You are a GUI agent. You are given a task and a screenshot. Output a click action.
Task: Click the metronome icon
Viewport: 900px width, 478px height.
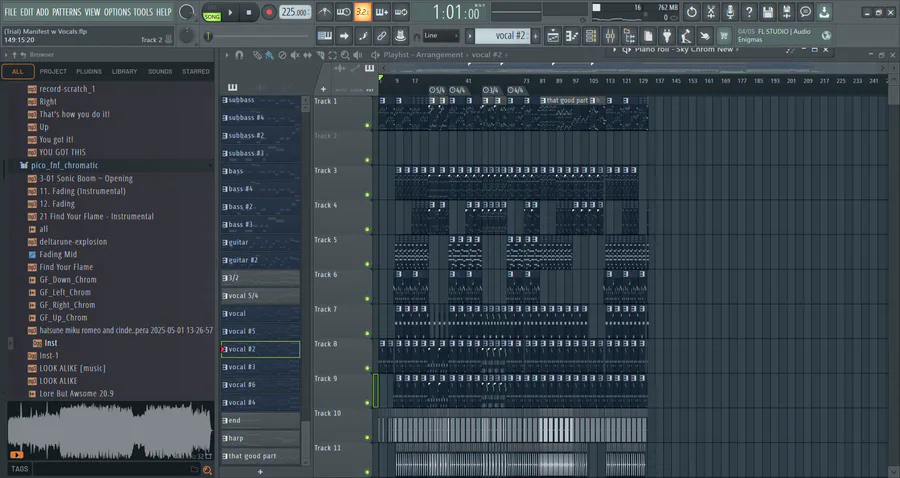pyautogui.click(x=325, y=12)
